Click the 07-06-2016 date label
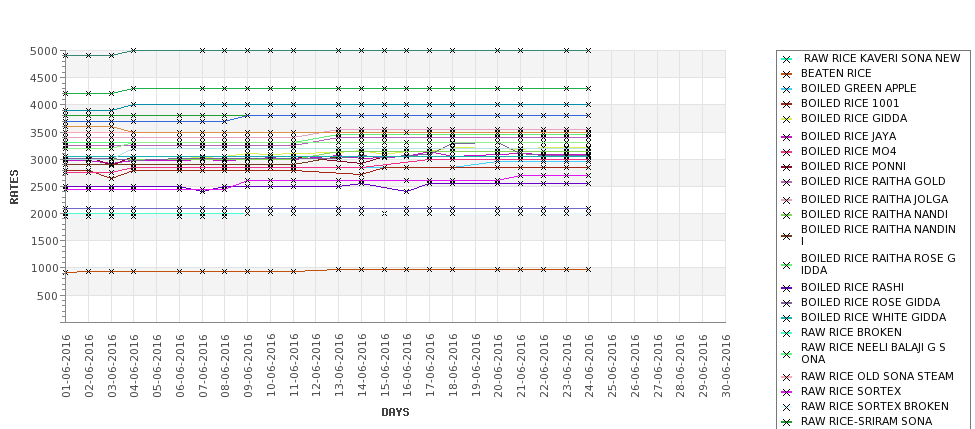 pos(202,366)
